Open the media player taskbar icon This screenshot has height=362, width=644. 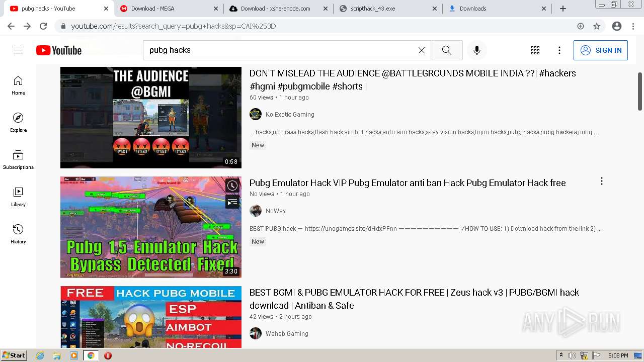point(74,355)
